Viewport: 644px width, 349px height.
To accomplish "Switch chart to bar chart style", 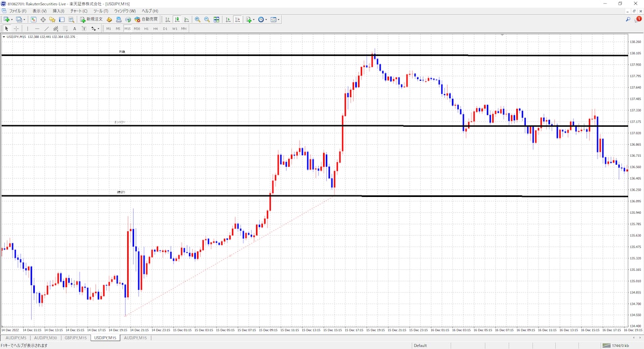I will 168,20.
